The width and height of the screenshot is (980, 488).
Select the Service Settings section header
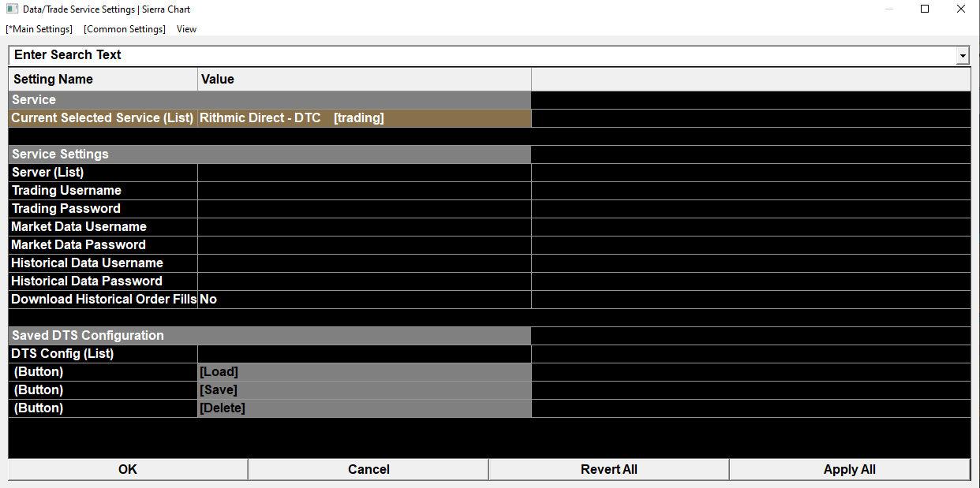[270, 155]
